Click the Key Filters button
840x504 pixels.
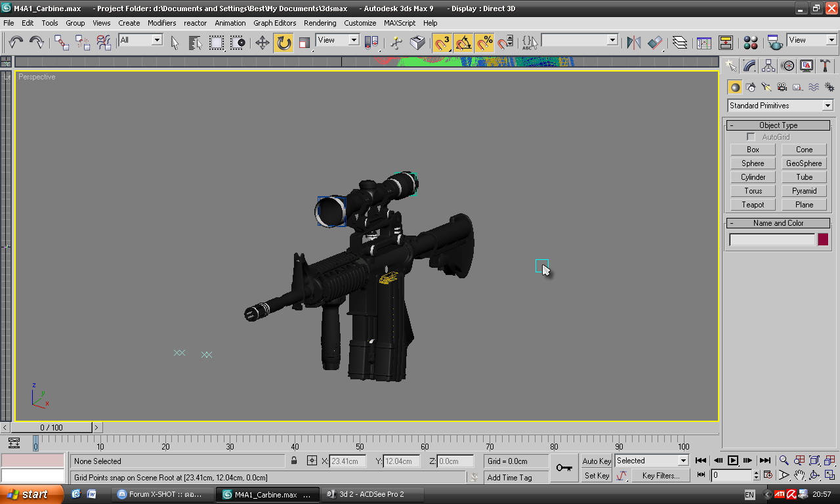(x=660, y=476)
